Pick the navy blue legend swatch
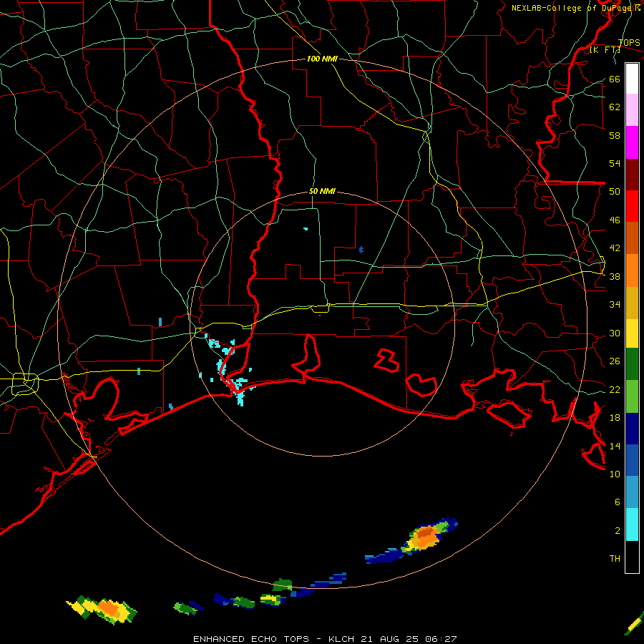Screen dimensions: 644x644 [632, 429]
